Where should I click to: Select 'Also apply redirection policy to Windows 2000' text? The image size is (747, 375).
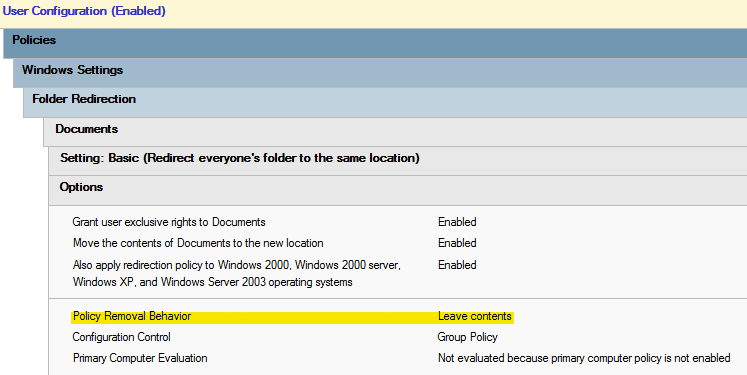(x=237, y=274)
